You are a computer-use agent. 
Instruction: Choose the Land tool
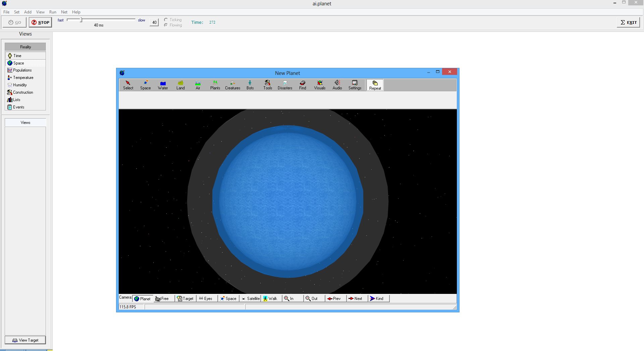(x=180, y=85)
